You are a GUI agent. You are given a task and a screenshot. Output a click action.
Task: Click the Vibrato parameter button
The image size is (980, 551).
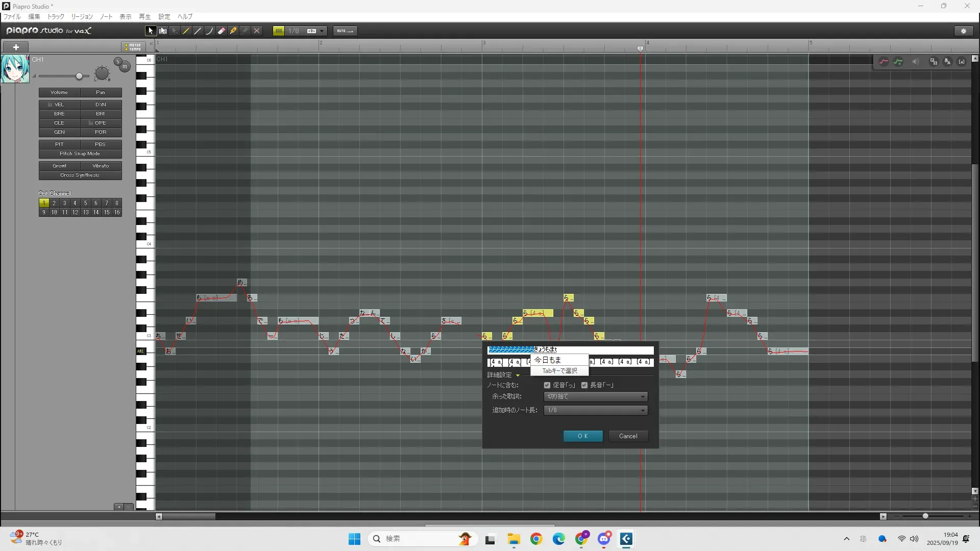(x=101, y=166)
